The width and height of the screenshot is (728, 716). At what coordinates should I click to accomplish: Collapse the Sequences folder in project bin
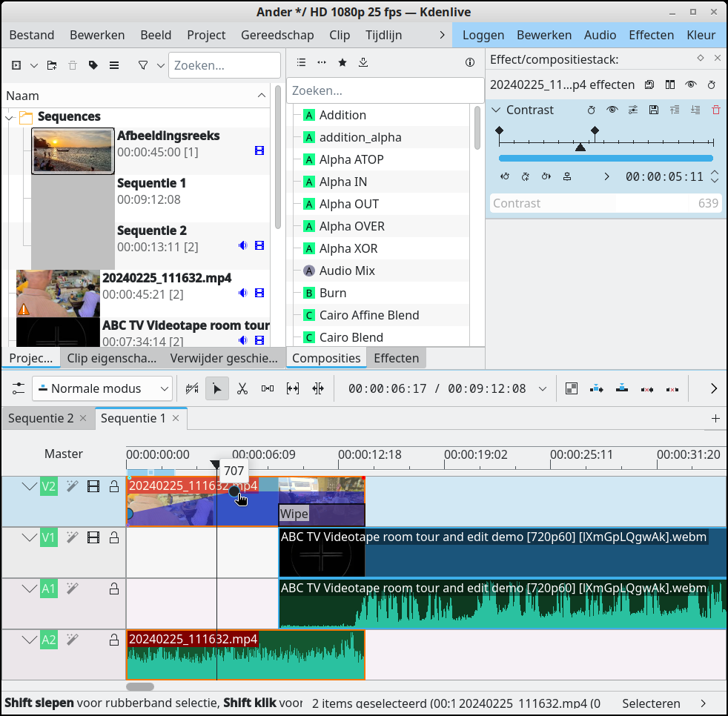10,117
